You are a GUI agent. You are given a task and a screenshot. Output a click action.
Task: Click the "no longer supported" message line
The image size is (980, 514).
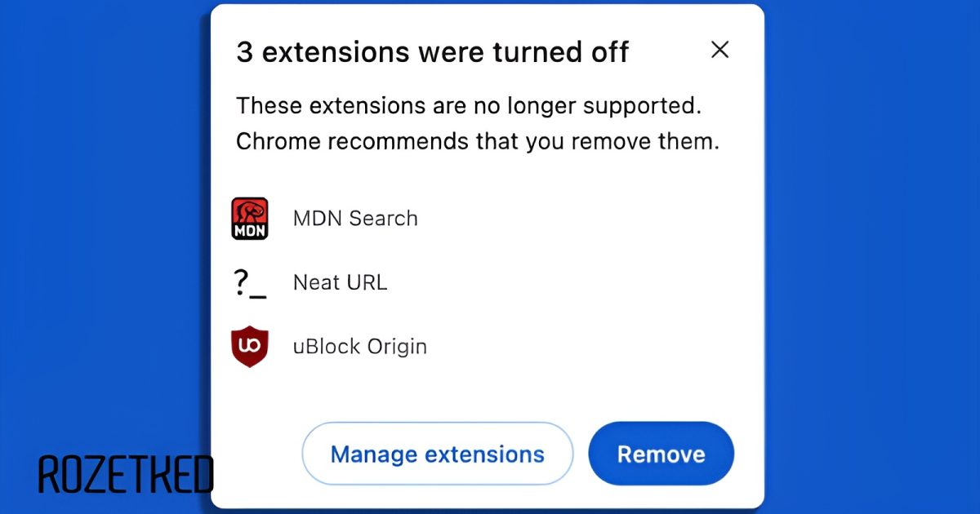point(469,105)
